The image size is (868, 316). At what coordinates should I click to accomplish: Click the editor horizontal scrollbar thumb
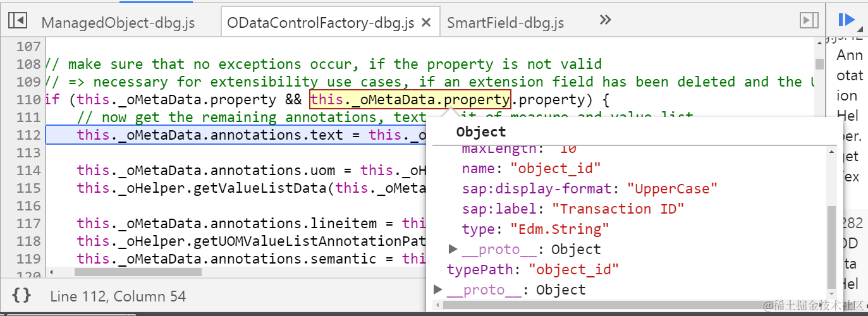138,272
